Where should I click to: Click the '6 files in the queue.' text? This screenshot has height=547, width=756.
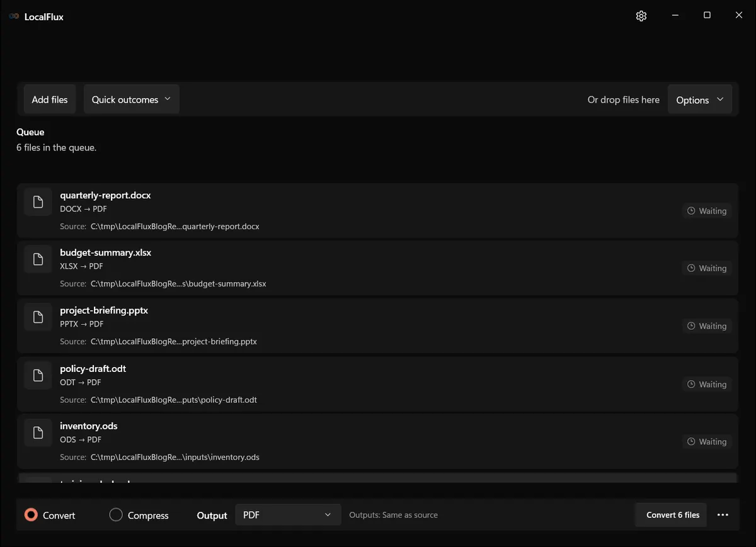coord(56,147)
